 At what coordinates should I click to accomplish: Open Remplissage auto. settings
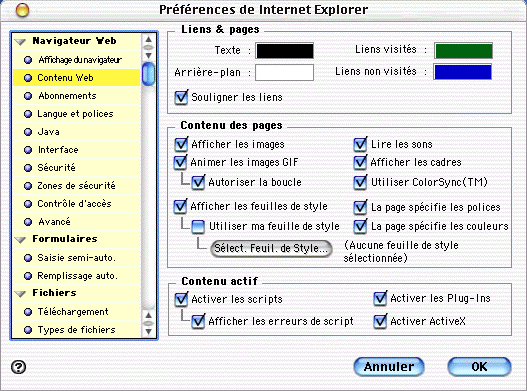(x=77, y=276)
